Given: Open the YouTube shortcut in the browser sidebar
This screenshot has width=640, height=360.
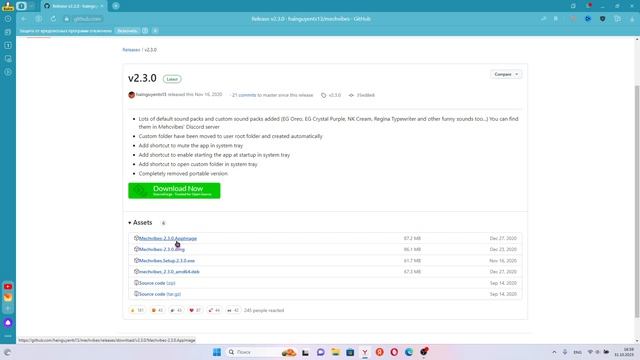Looking at the screenshot, I should coord(8,287).
